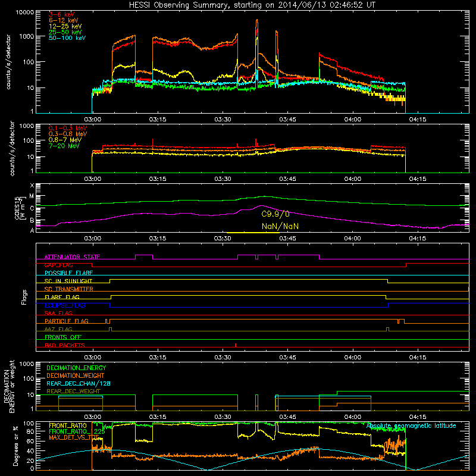Select the green 25-50 keV legend label
Screen dimensions: 476x476
[65, 32]
